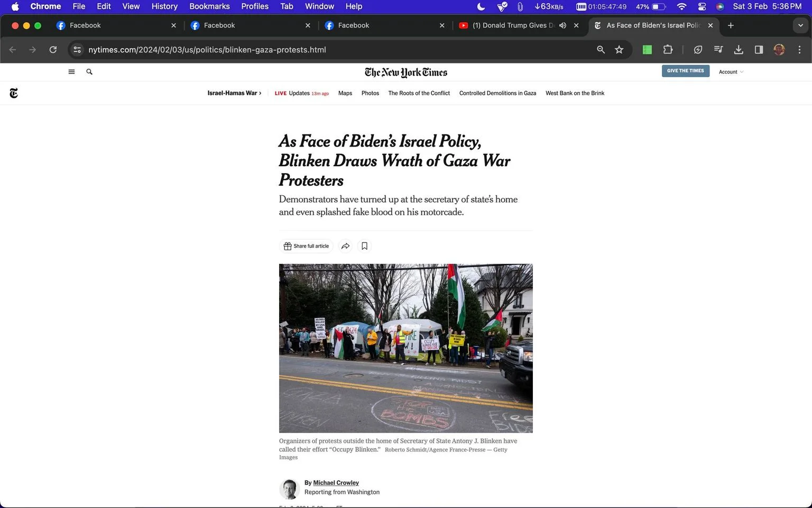Click the protest photo thumbnail

tap(405, 348)
